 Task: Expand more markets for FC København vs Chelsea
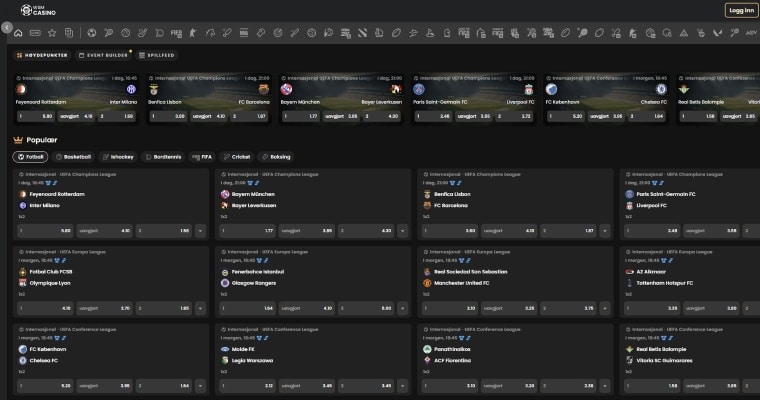coord(201,386)
